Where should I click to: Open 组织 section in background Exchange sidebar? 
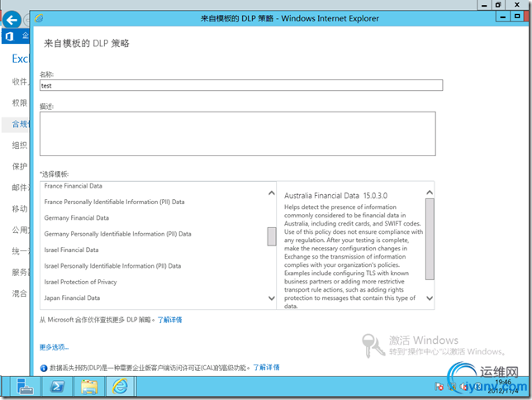pyautogui.click(x=20, y=145)
